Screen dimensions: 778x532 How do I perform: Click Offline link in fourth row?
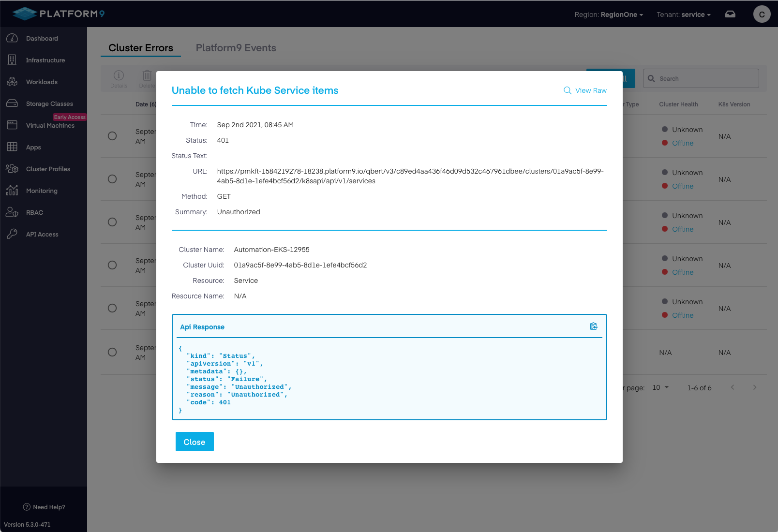click(x=683, y=272)
